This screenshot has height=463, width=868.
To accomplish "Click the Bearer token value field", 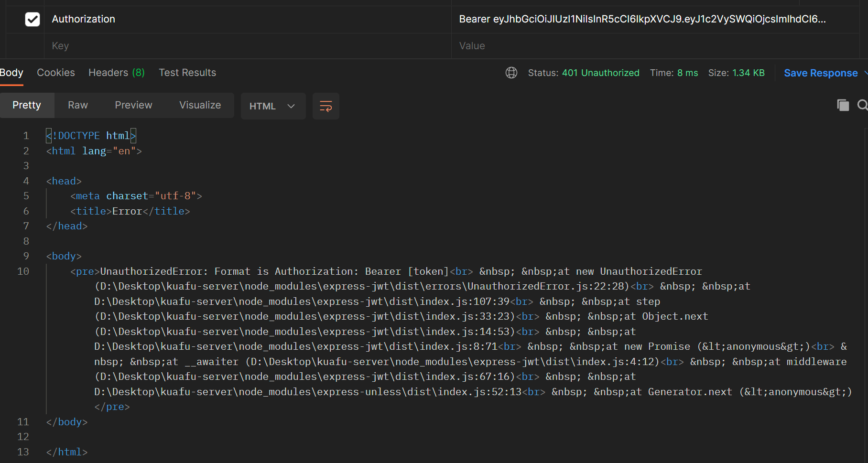I will pyautogui.click(x=642, y=19).
